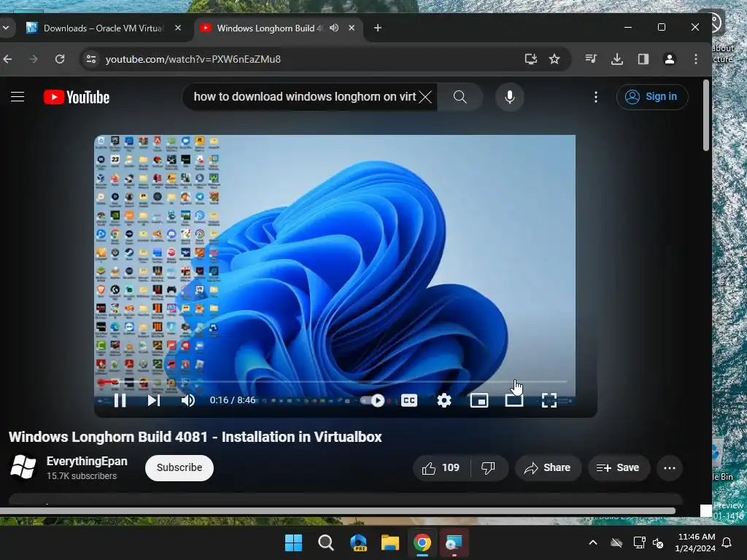Open video settings gear
747x560 pixels.
(444, 400)
